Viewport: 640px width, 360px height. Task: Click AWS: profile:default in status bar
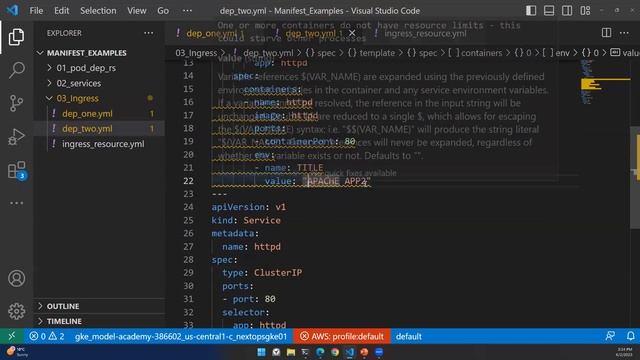(x=342, y=336)
